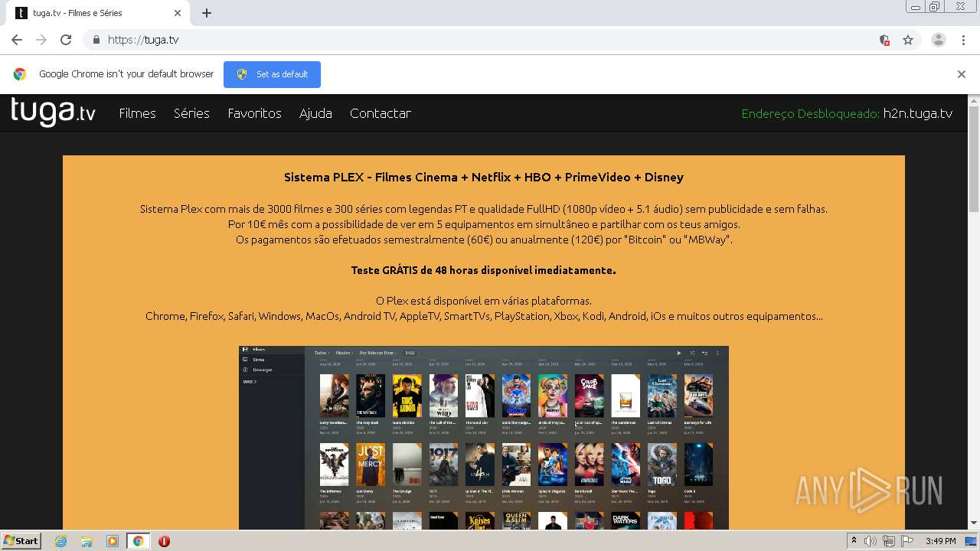Launch Internet Explorer from the taskbar

[x=60, y=541]
